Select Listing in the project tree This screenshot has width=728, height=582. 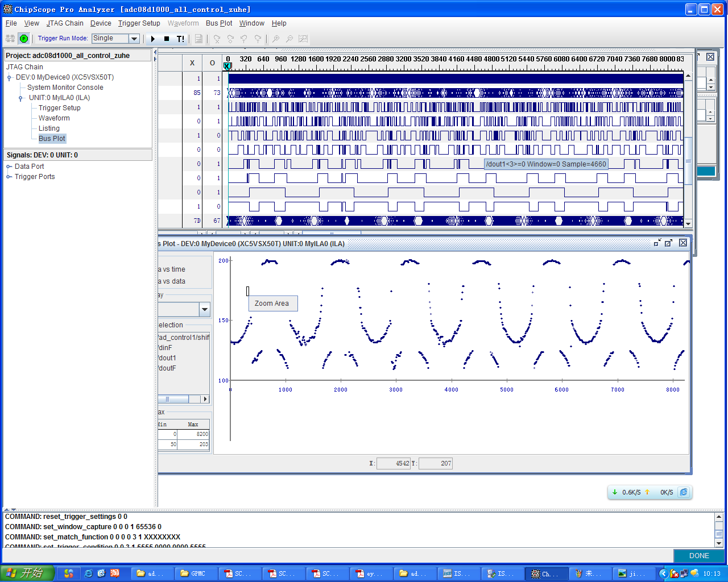pos(49,128)
